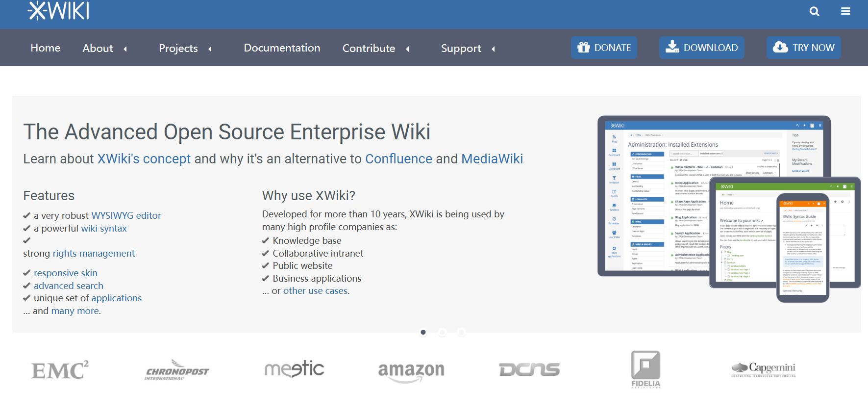Go to the Home menu item
The image size is (868, 420).
(x=46, y=48)
